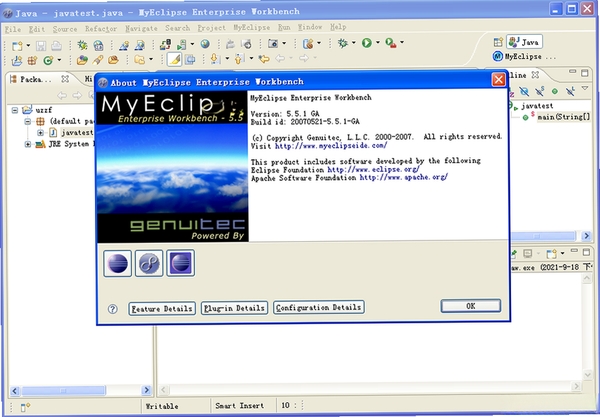Screen dimensions: 600x417
Task: Click the New Java Class green C icon
Action: click(48, 60)
